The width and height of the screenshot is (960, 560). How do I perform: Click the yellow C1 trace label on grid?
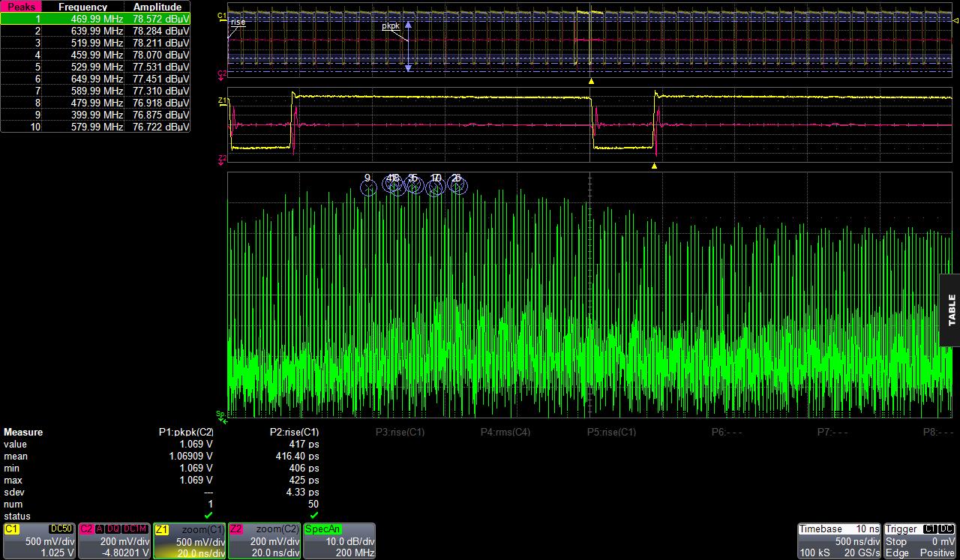(x=222, y=15)
